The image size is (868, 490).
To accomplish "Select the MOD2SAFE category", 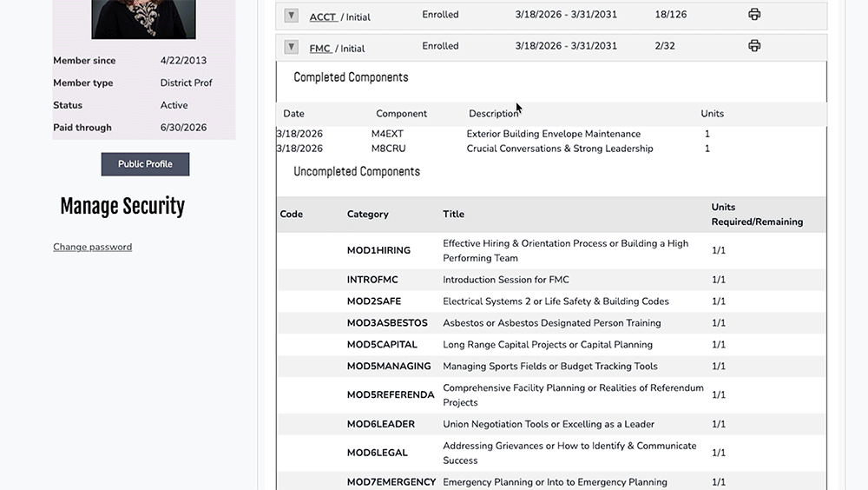I will (374, 301).
